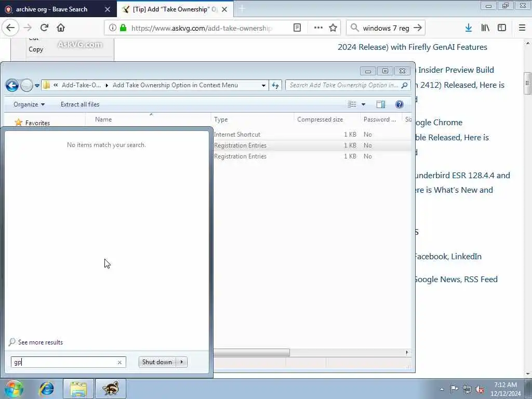The image size is (532, 399).
Task: Click browser page vertical scrollbar thumb
Action: (x=527, y=83)
